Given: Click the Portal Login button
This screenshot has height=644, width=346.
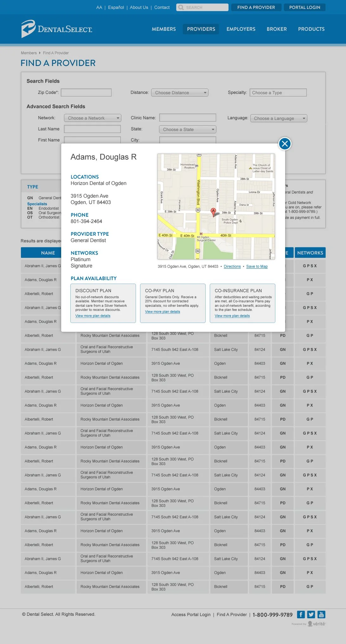Looking at the screenshot, I should tap(304, 7).
